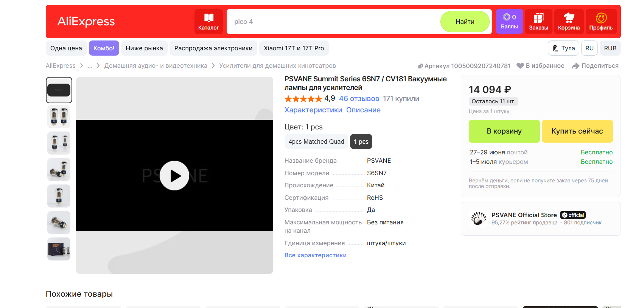Click the 171 купили text
This screenshot has width=644, height=308.
coord(401,99)
